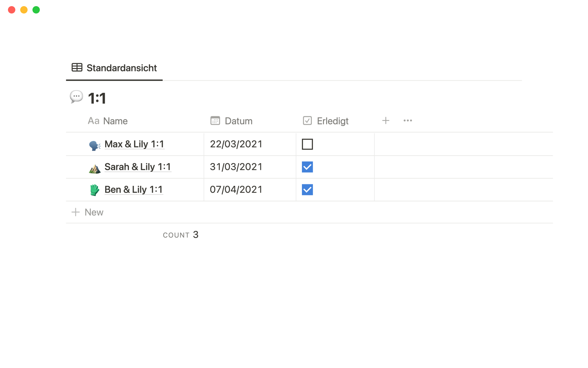Check the Erledigt box for Max & Lily
Image resolution: width=588 pixels, height=368 pixels.
click(307, 144)
